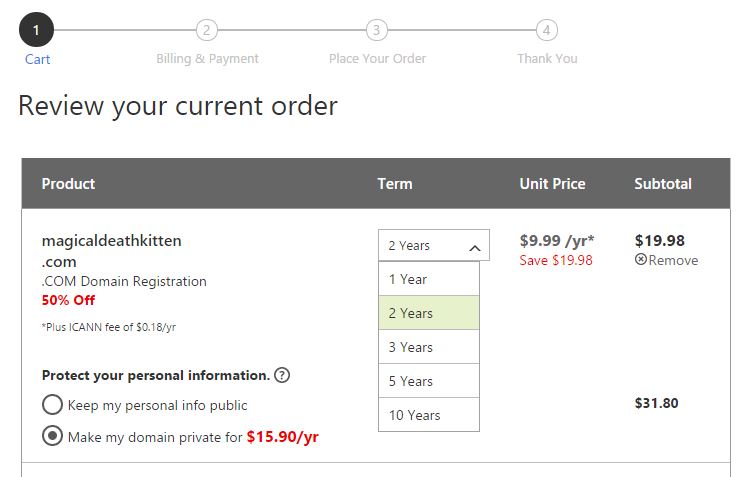Select Keep my personal info public
The height and width of the screenshot is (477, 741).
click(x=52, y=405)
